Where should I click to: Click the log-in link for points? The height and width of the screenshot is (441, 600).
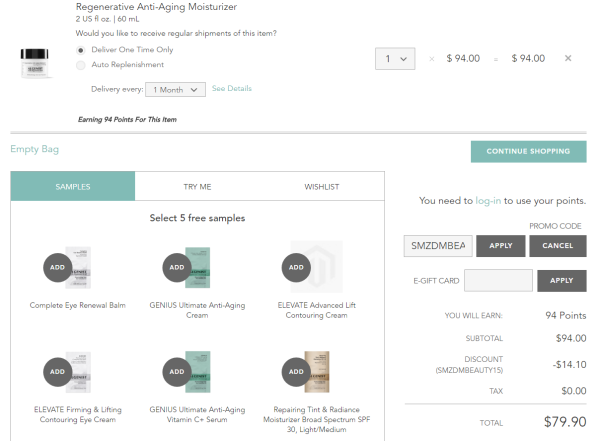pos(488,201)
